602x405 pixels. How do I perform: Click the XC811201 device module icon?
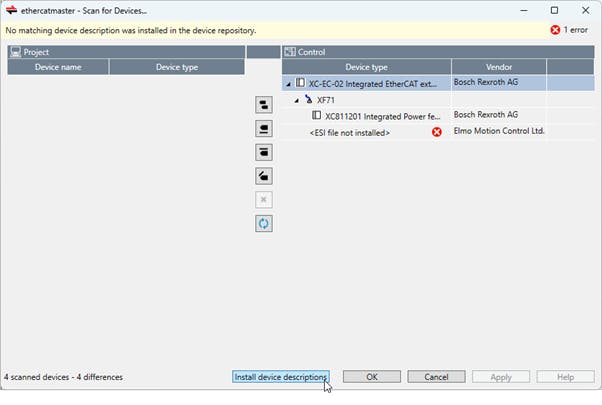pos(316,115)
